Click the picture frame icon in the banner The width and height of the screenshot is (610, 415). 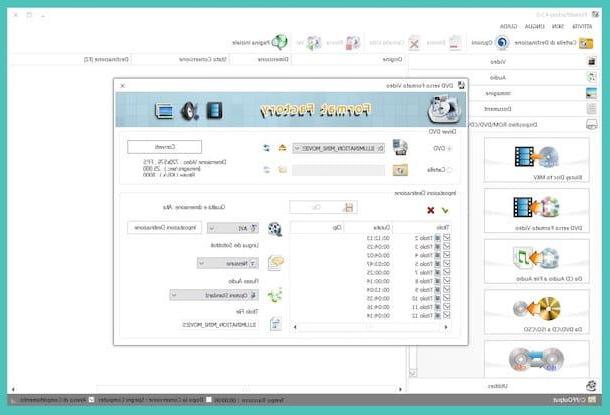pos(164,111)
